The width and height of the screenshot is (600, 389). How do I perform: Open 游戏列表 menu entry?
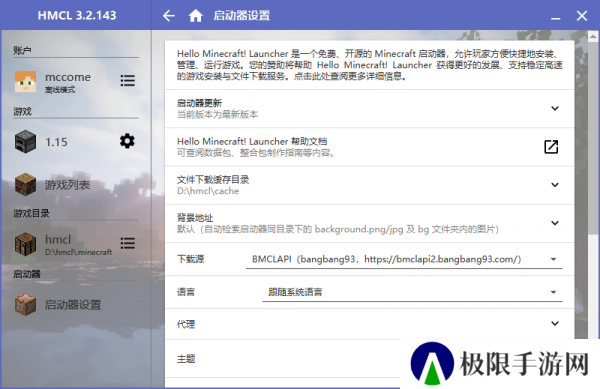[67, 185]
